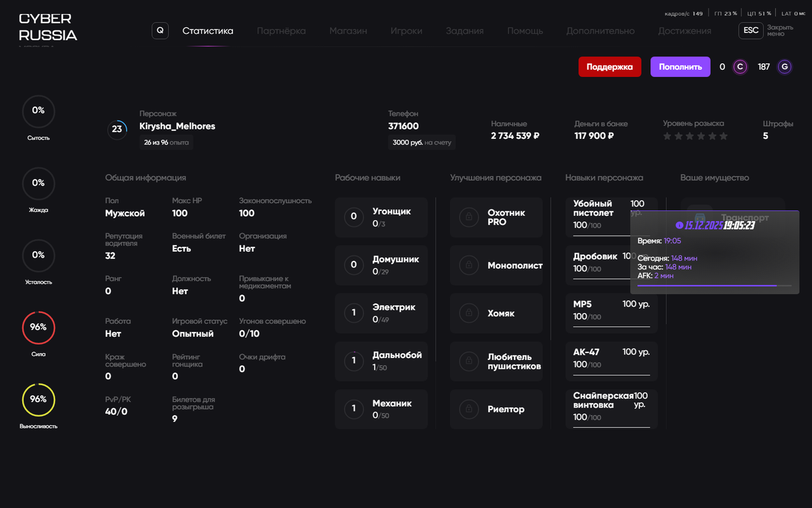Screen dimensions: 812x508
Task: Click the Q key icon before Статистика
Action: [160, 30]
